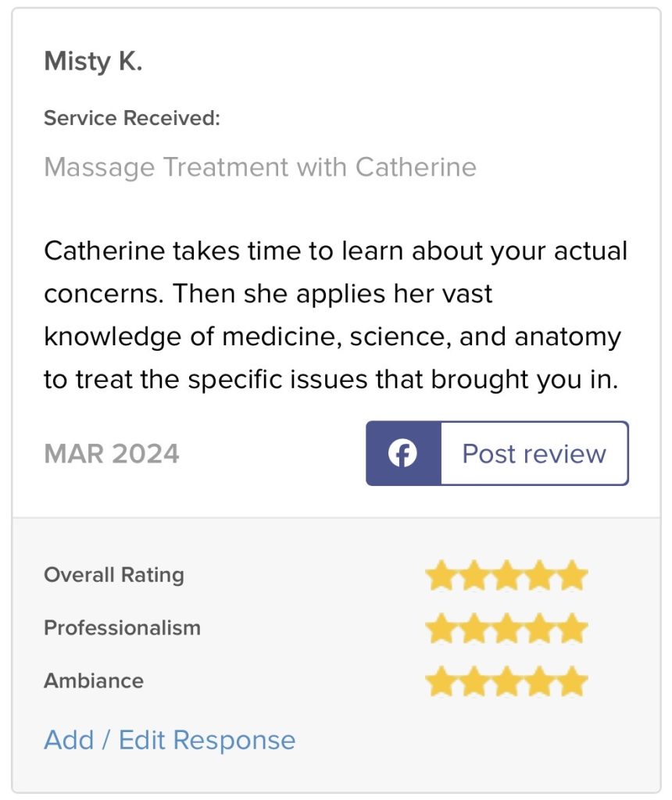The width and height of the screenshot is (672, 800).
Task: Click the fifth Ambiance star
Action: [x=573, y=681]
